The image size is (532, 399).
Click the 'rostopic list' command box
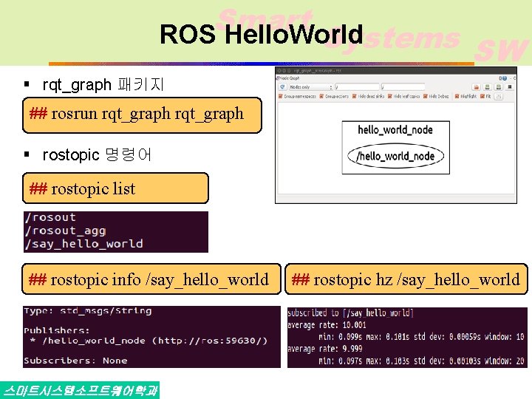click(x=115, y=188)
